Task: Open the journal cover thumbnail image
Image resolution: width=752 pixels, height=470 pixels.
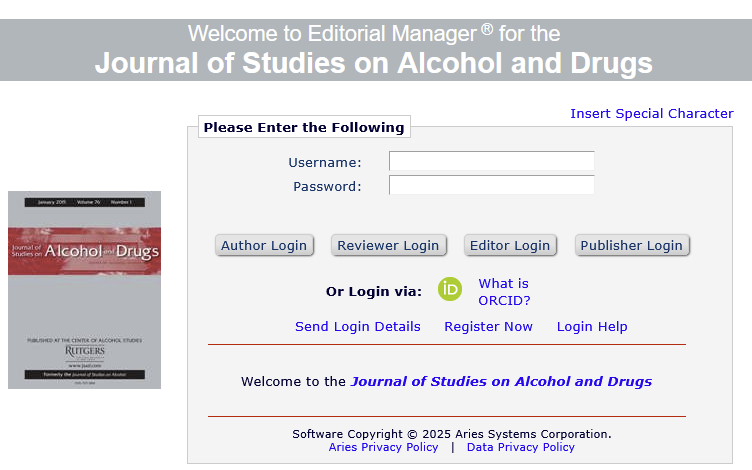Action: coord(84,290)
